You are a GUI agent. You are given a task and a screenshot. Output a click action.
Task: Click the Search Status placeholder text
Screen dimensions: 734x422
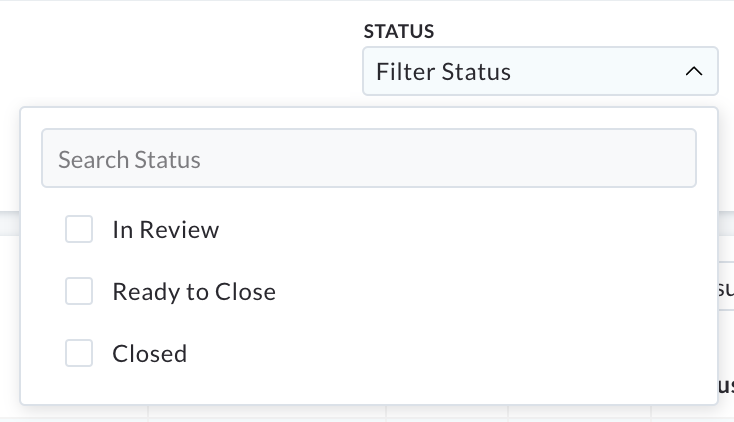[x=129, y=160]
